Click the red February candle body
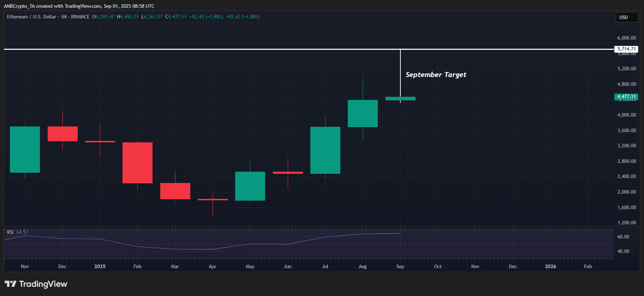The height and width of the screenshot is (296, 644). click(x=137, y=162)
